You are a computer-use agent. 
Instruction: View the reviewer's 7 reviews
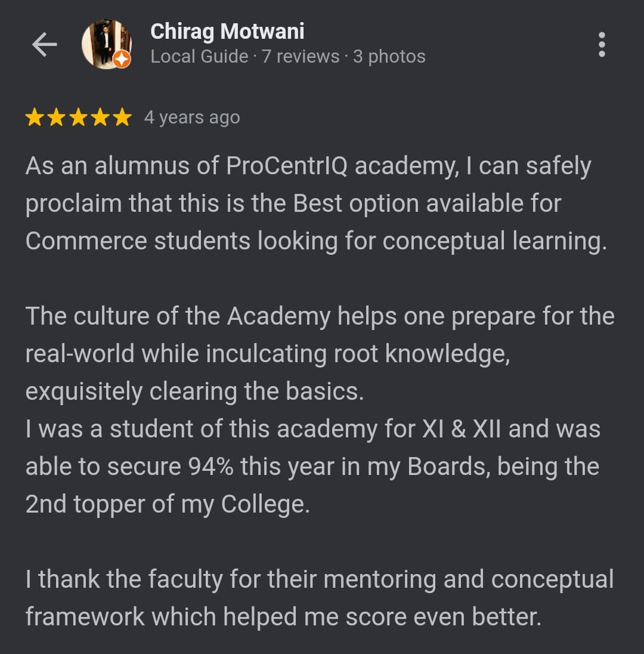click(301, 57)
